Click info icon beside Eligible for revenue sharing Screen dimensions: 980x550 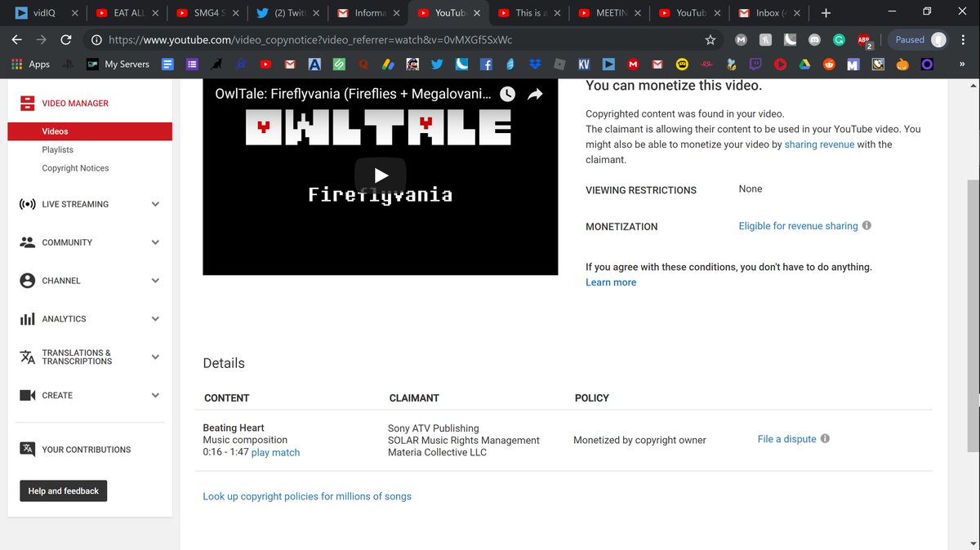(866, 225)
